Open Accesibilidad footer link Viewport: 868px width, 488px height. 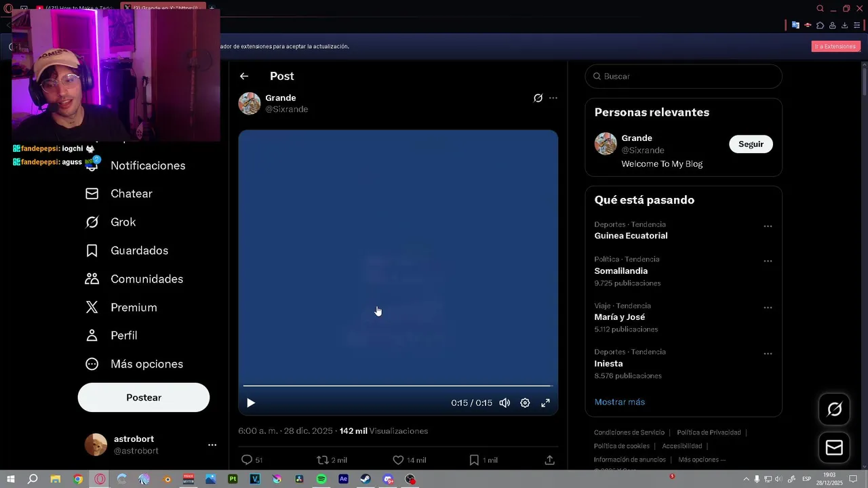[x=682, y=446]
